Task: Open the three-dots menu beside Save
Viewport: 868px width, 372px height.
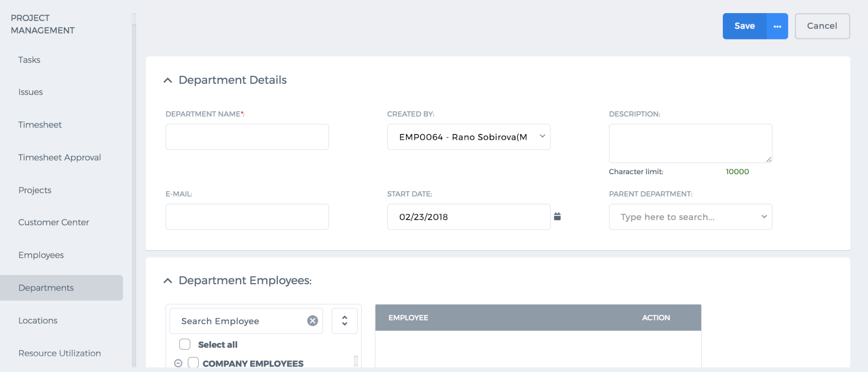Action: coord(777,26)
